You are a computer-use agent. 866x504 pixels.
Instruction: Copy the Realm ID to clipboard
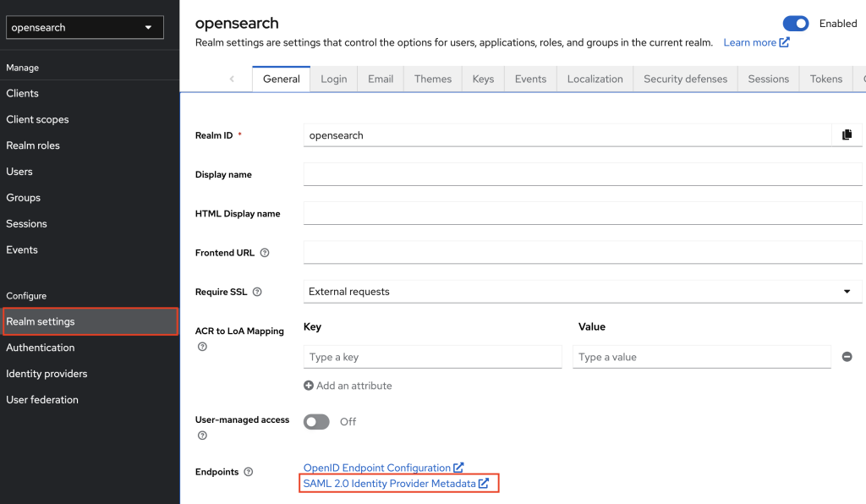point(847,135)
